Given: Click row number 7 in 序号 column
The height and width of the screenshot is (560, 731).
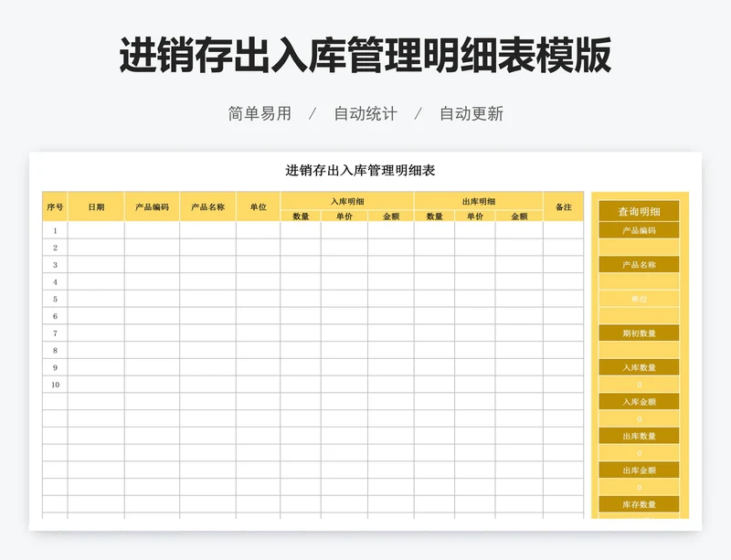Looking at the screenshot, I should [55, 333].
